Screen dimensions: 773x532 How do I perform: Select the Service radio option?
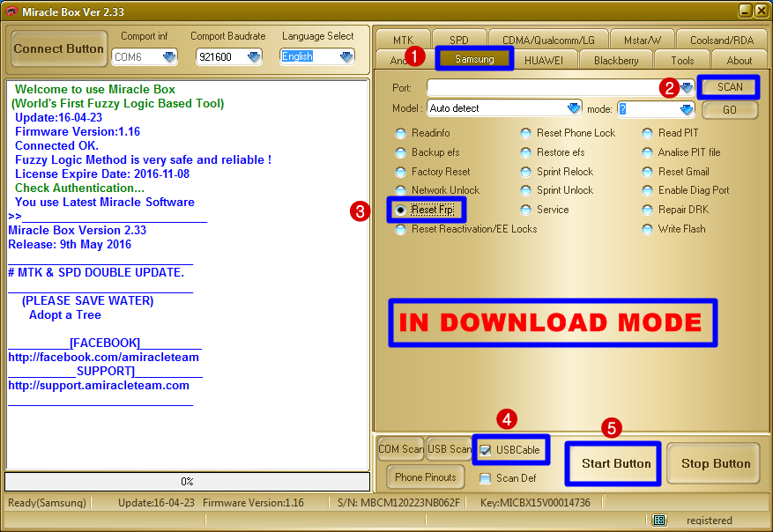tap(526, 210)
